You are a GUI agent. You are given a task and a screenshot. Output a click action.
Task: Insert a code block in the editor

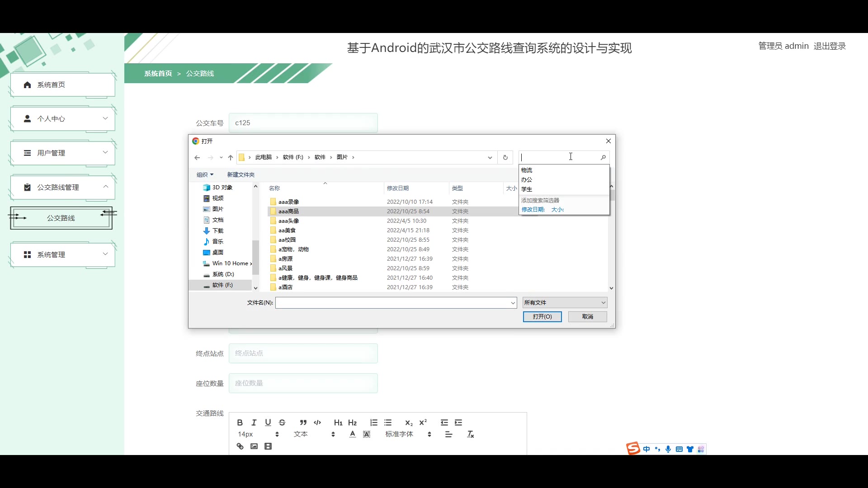point(317,422)
